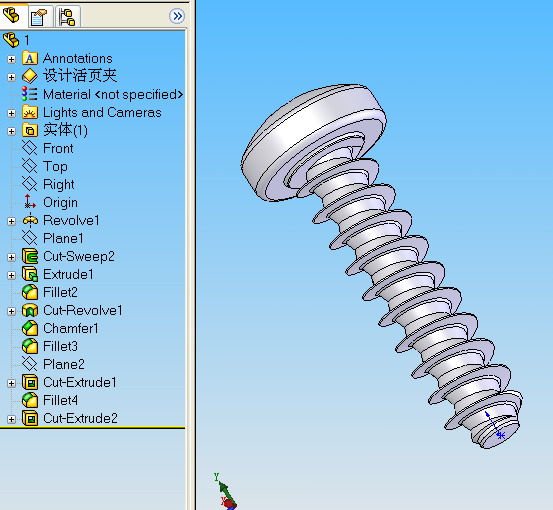Click the yellow rollback bar under Cut-Extrude2
553x510 pixels.
click(x=92, y=428)
